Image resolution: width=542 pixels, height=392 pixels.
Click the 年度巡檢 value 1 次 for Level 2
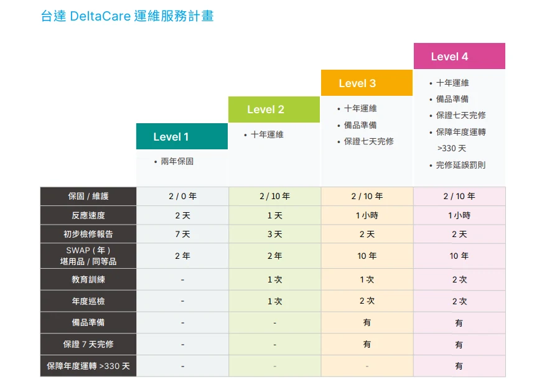[275, 301]
